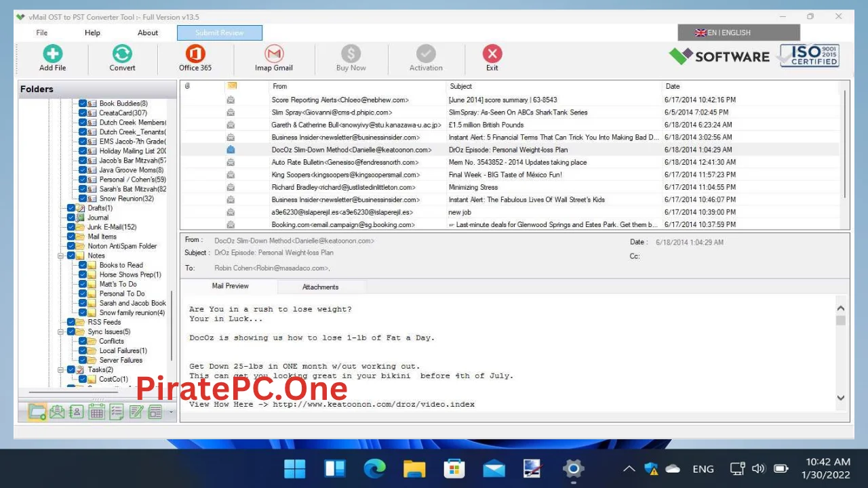This screenshot has width=868, height=488.
Task: Open Windows Start menu on taskbar
Action: click(x=295, y=468)
